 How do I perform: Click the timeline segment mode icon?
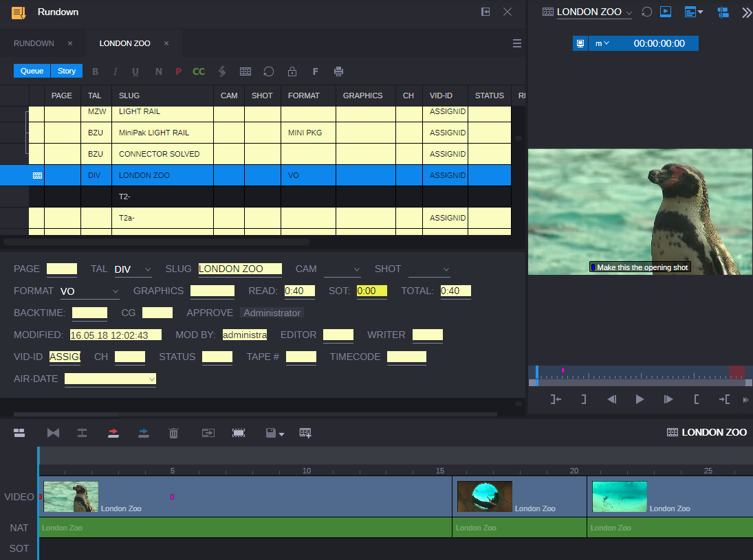click(x=19, y=433)
